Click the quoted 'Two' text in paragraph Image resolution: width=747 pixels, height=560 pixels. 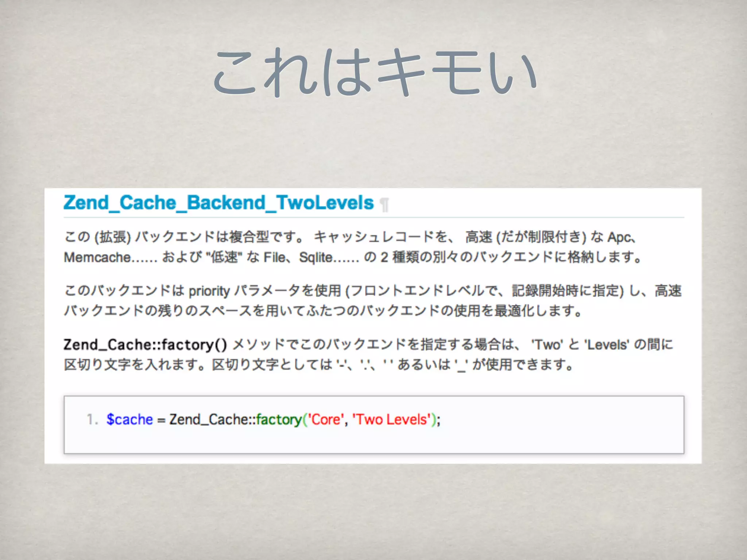point(547,344)
